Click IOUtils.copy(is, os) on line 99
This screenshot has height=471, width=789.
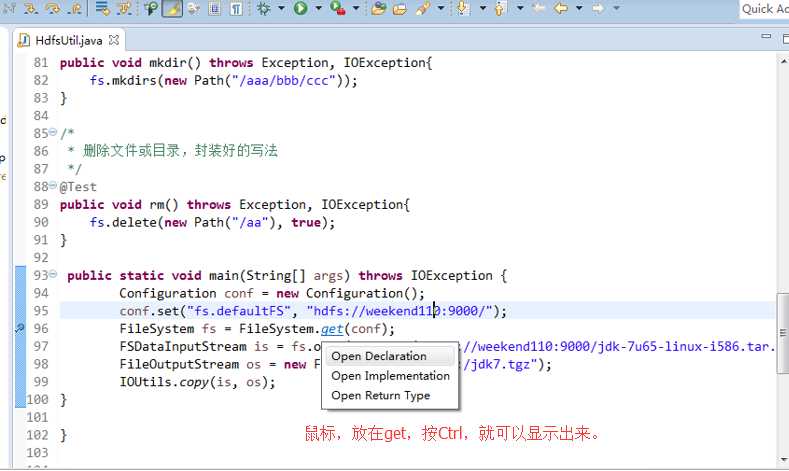tap(194, 382)
